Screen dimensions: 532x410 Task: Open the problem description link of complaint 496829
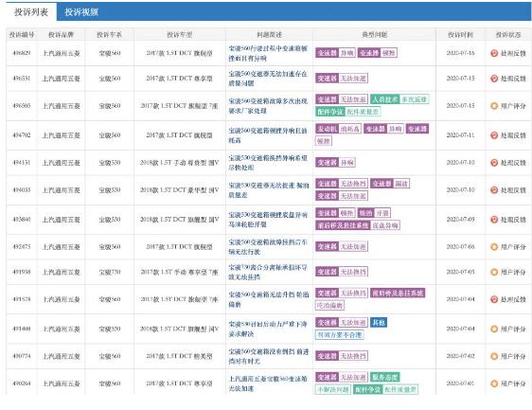pos(268,53)
